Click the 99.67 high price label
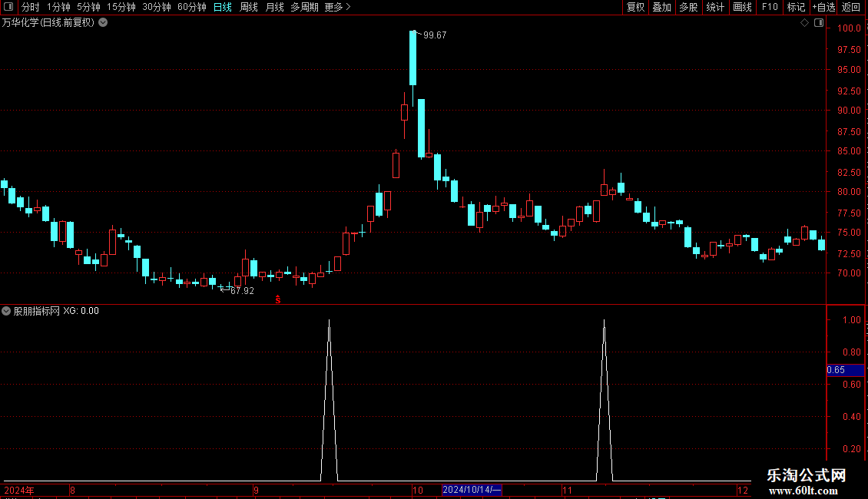 (435, 35)
